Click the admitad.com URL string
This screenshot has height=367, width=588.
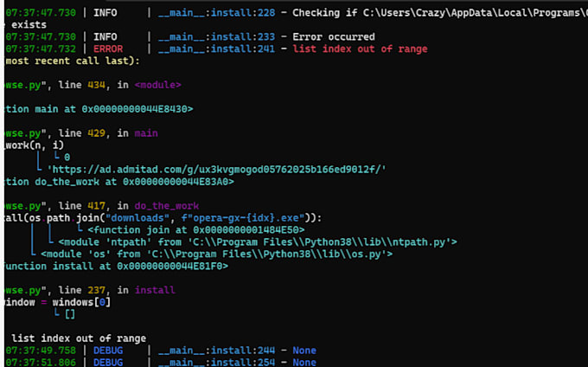217,170
